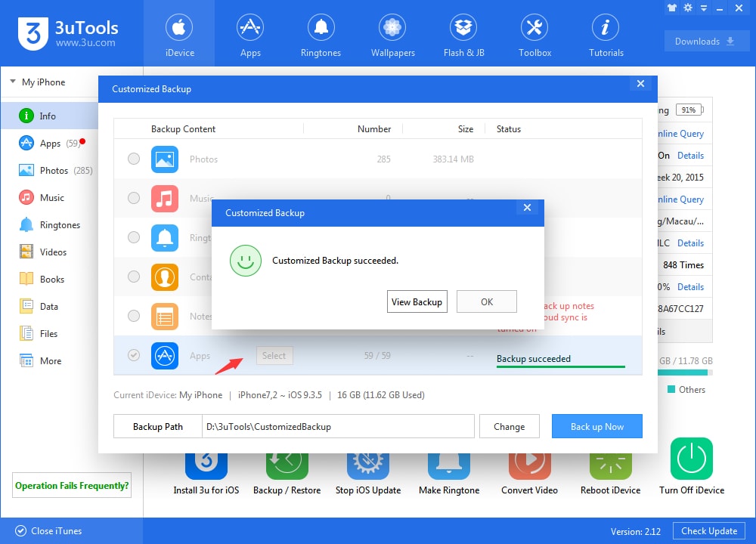This screenshot has width=756, height=544.
Task: Open the Make Ringtone tool
Action: 449,474
